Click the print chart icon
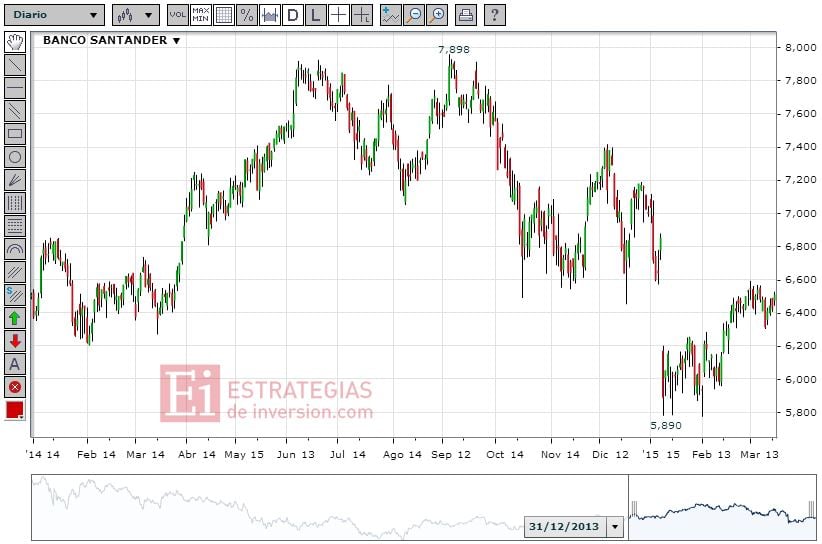 (465, 15)
